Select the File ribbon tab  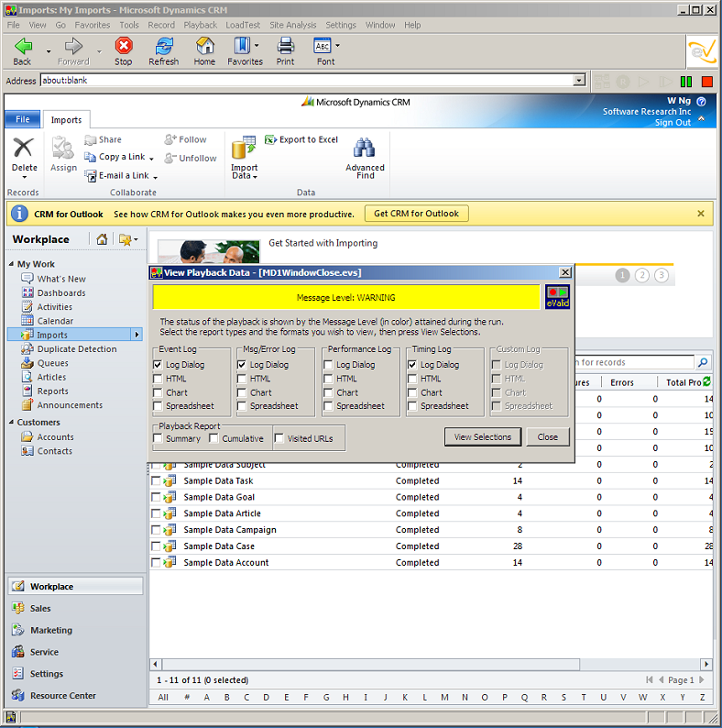click(22, 119)
